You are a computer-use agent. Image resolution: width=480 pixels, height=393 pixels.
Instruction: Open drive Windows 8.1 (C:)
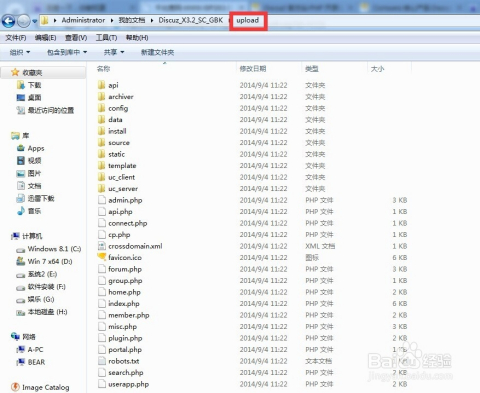coord(54,249)
